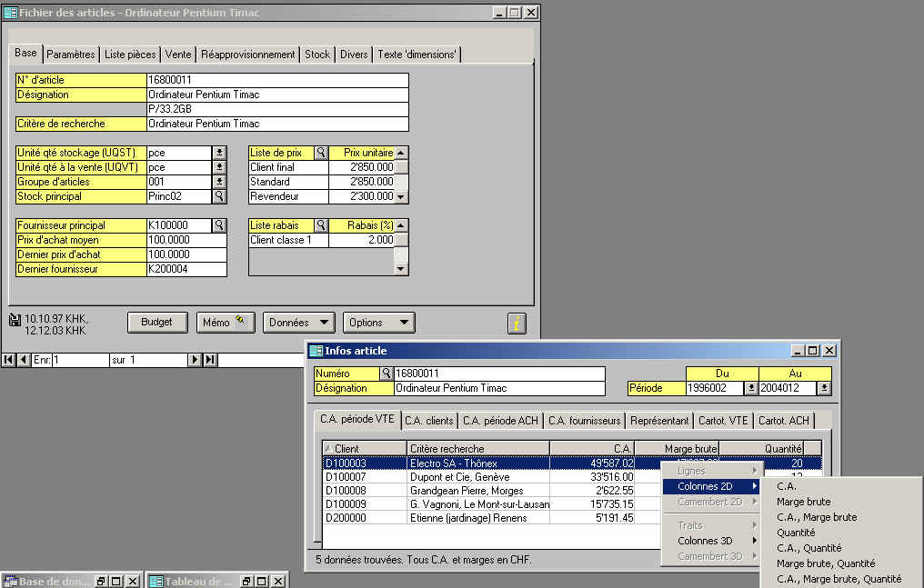This screenshot has height=588, width=924.
Task: Open lookup for Stock principal Princ02
Action: coord(219,196)
